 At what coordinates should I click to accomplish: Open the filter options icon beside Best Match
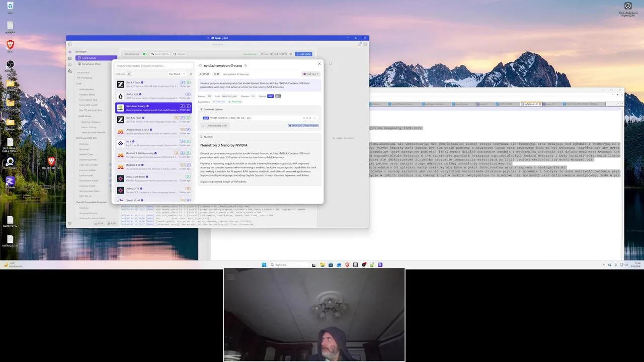(191, 74)
